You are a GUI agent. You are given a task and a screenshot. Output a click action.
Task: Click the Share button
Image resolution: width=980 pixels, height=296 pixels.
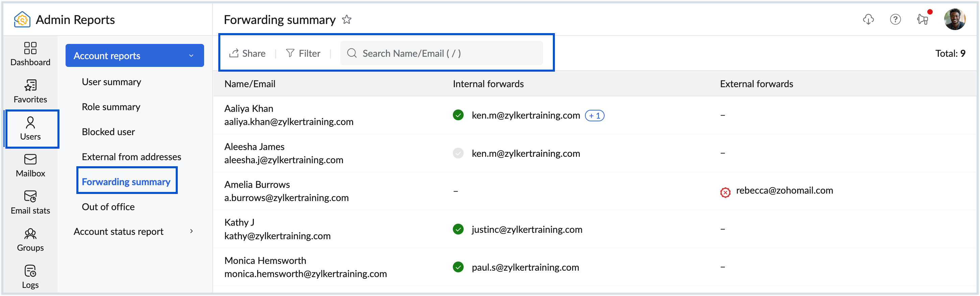[247, 53]
